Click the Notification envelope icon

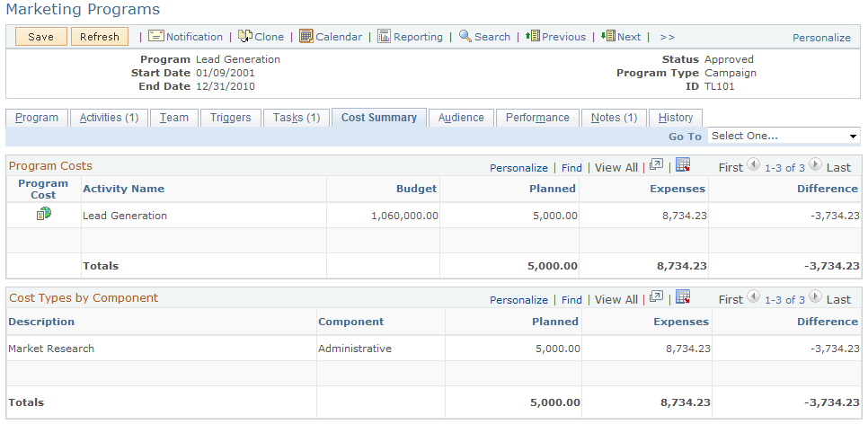tap(155, 37)
